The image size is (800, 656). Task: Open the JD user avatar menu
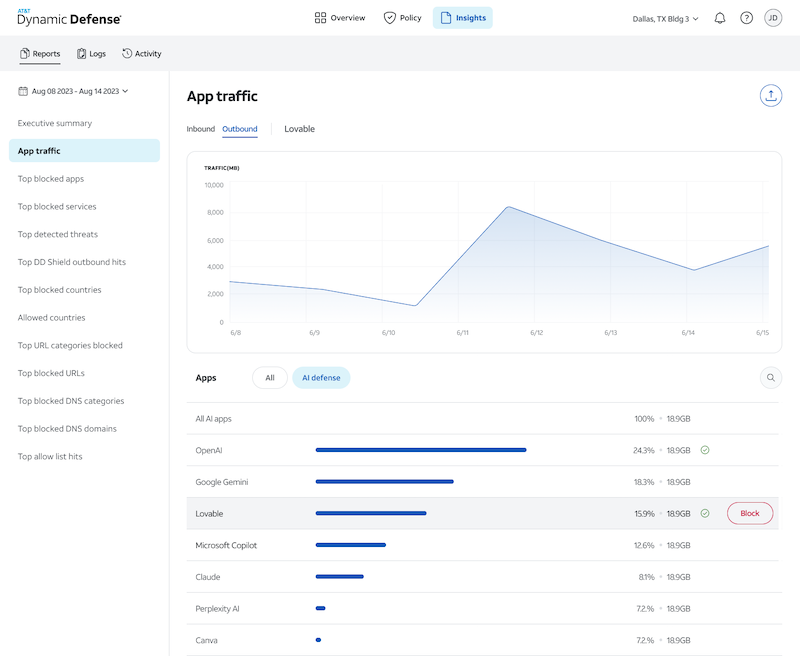[773, 18]
